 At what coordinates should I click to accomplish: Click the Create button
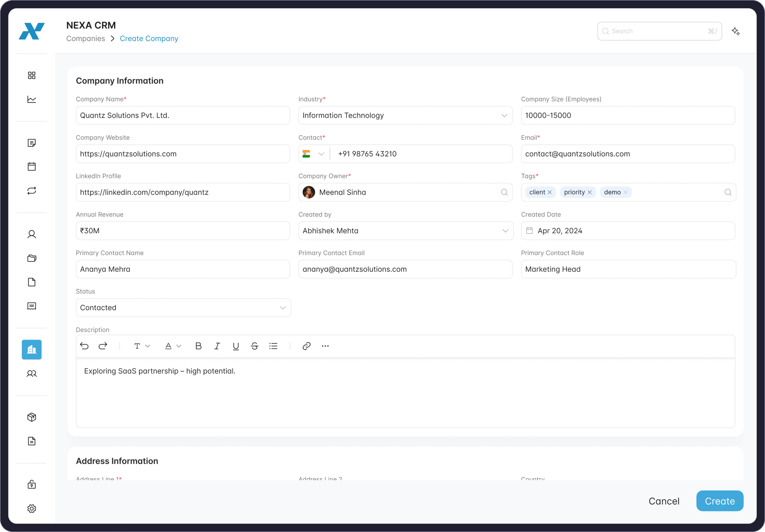point(720,501)
